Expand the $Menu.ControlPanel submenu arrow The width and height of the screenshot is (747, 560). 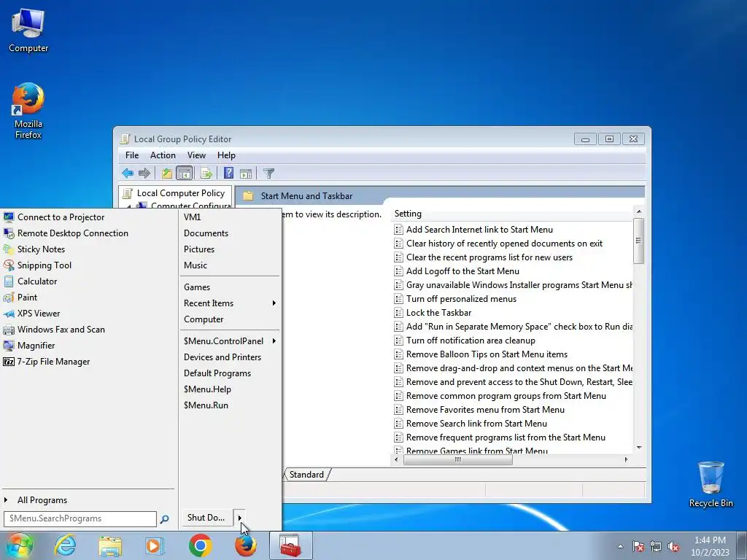[274, 341]
